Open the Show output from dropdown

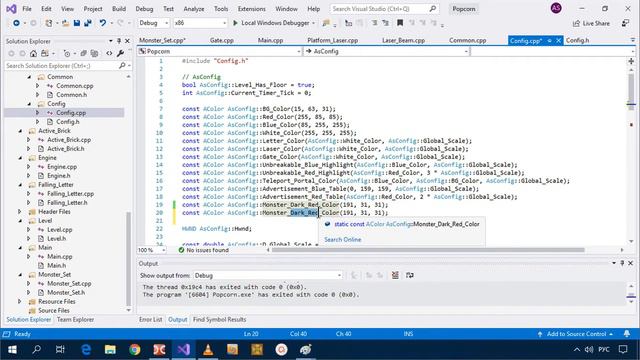tap(268, 276)
